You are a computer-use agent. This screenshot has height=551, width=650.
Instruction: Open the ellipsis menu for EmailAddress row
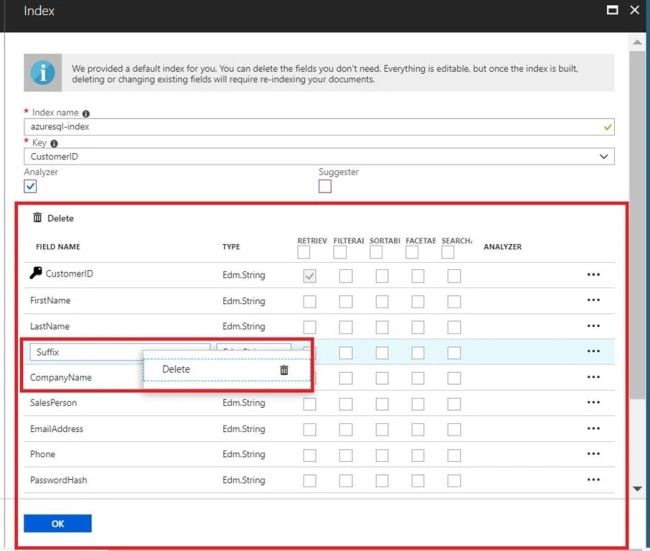(593, 428)
